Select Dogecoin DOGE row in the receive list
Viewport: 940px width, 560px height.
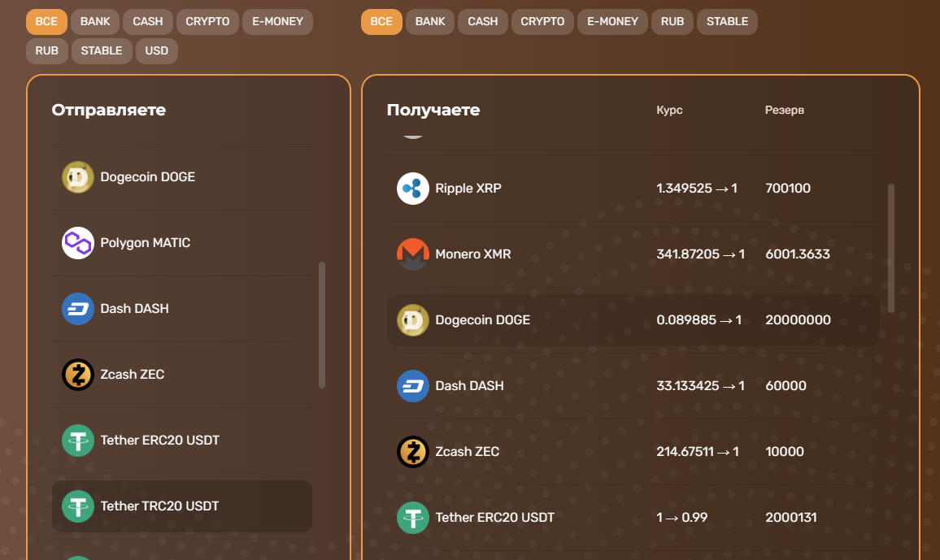coord(633,320)
